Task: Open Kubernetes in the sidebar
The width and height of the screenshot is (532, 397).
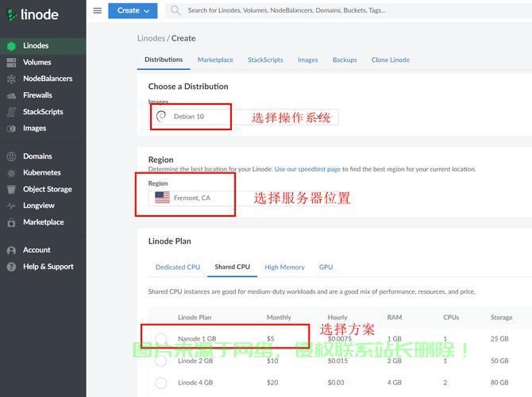Action: [43, 173]
